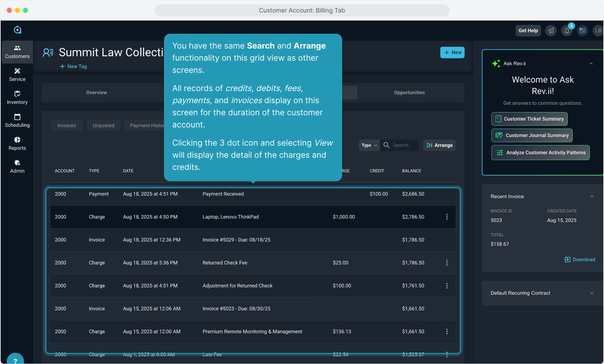Switch to the Opportunities tab
The image size is (604, 364).
point(409,93)
